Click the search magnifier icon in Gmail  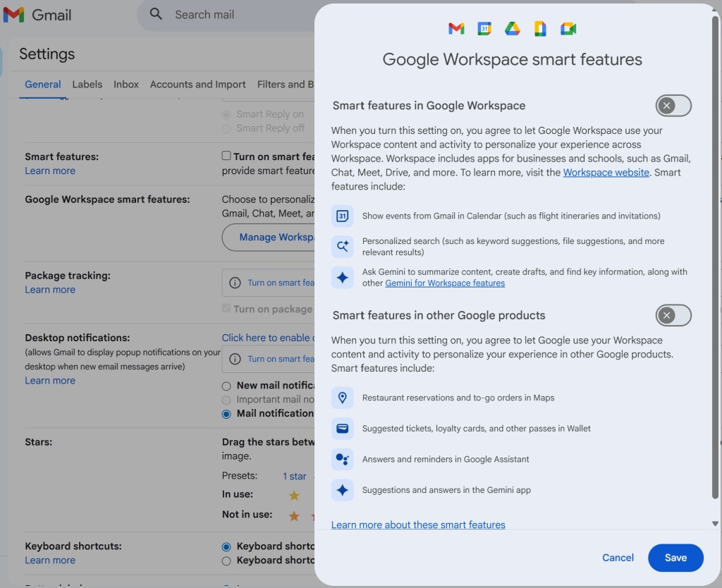tap(157, 14)
